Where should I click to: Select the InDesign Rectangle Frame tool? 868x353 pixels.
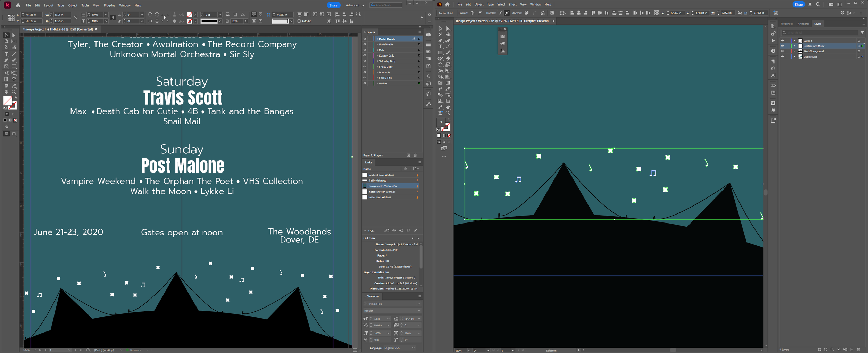(6, 66)
